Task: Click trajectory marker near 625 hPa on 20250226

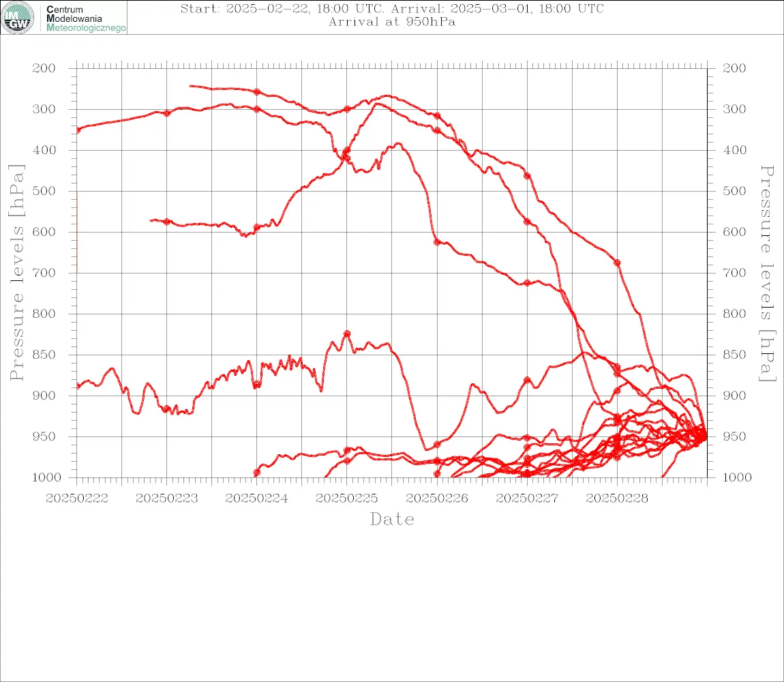Action: [437, 242]
